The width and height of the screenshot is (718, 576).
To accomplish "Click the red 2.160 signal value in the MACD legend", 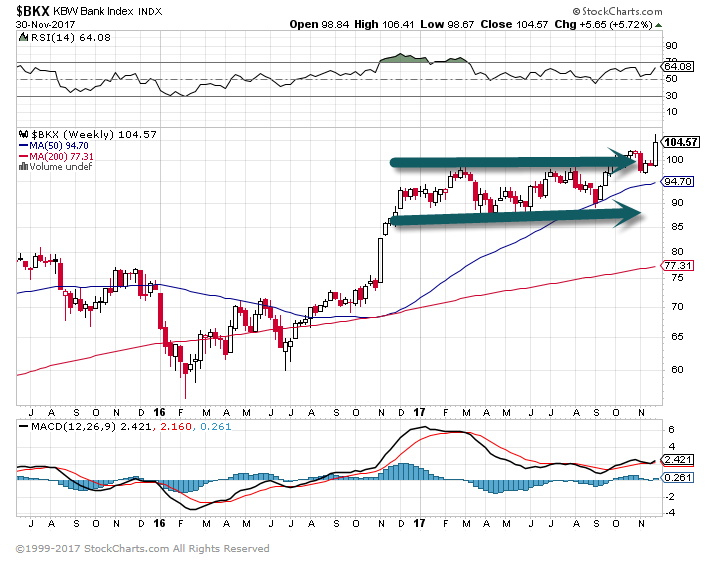I will click(x=176, y=427).
